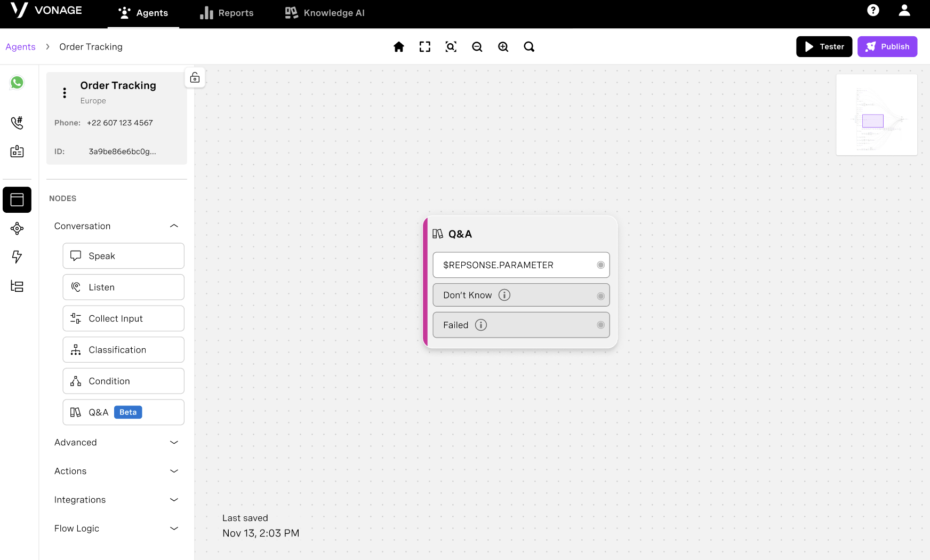Launch the Tester button
The height and width of the screenshot is (560, 930).
click(824, 46)
